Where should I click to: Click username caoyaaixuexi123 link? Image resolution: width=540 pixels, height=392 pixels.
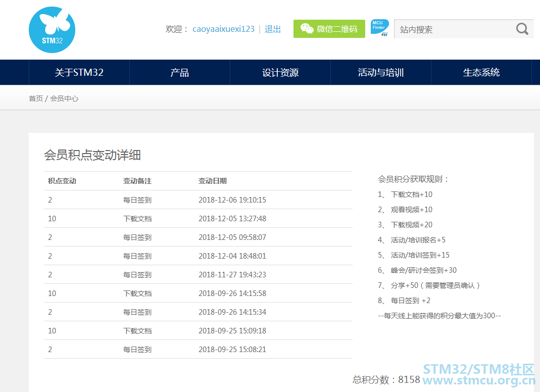tap(223, 29)
